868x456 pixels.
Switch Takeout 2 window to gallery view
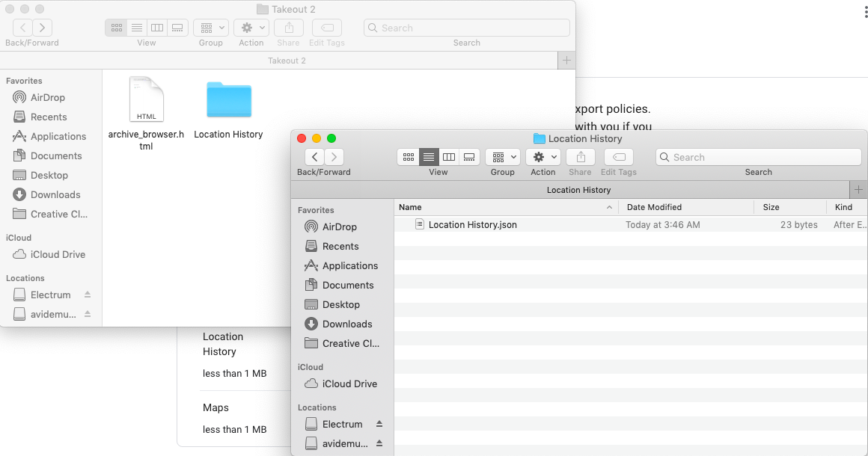coord(177,28)
